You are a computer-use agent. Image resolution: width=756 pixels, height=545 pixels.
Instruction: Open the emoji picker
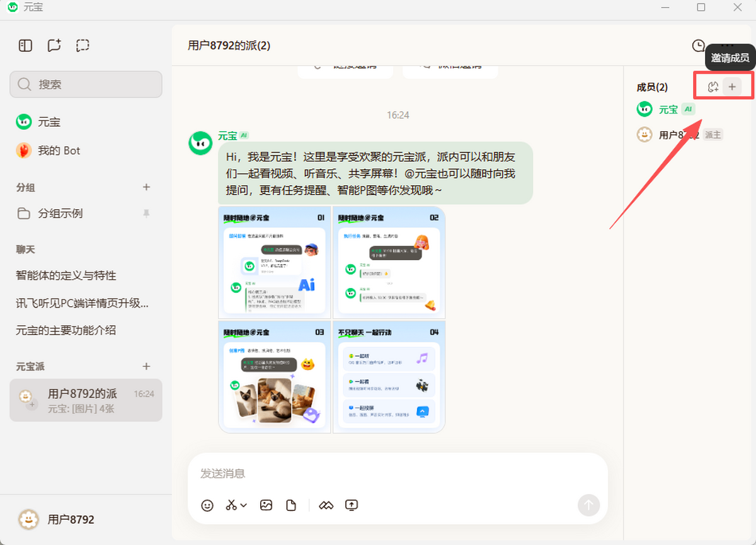[x=207, y=505]
